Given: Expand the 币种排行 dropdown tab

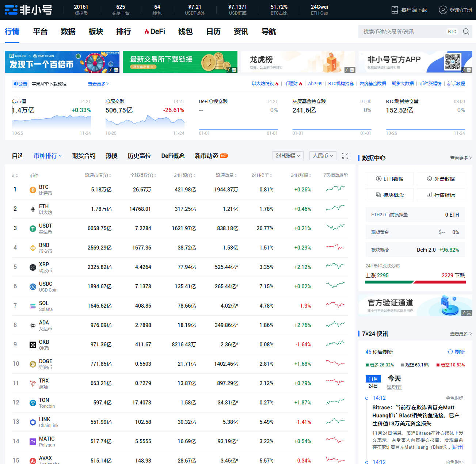Looking at the screenshot, I should click(48, 156).
